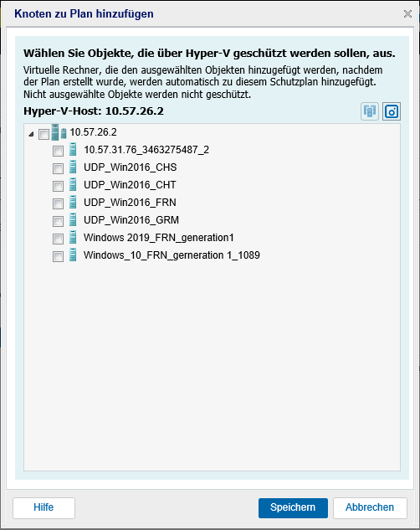Select the Windows 2019_FRN_generation1 entry

coord(159,238)
